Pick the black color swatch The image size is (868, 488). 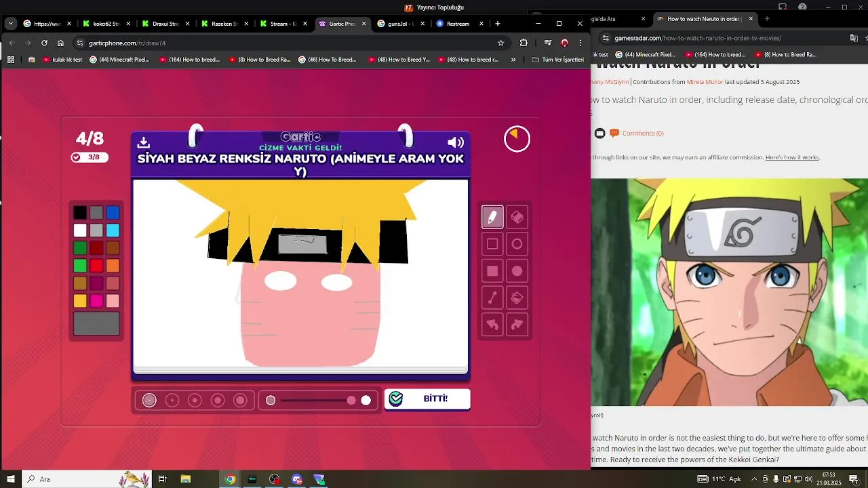tap(80, 213)
